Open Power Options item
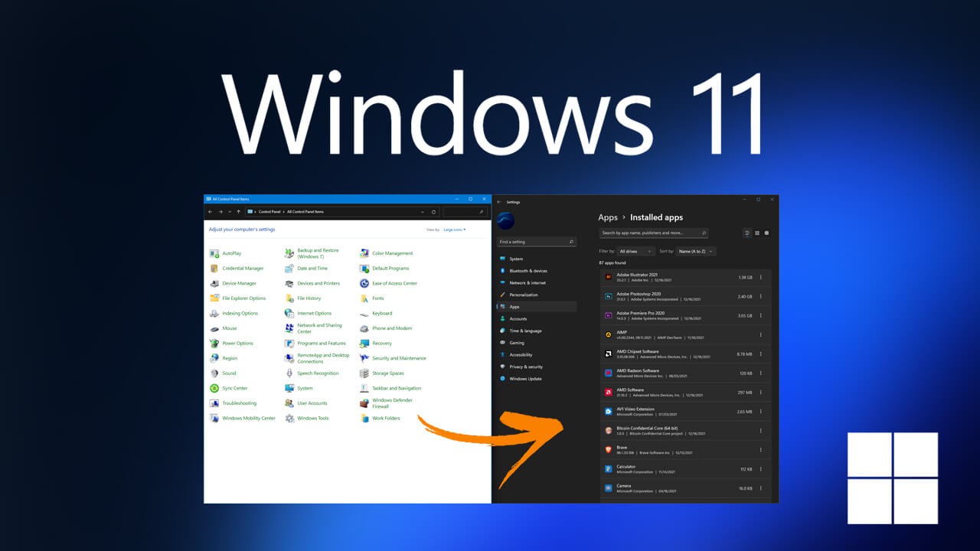 pyautogui.click(x=231, y=344)
